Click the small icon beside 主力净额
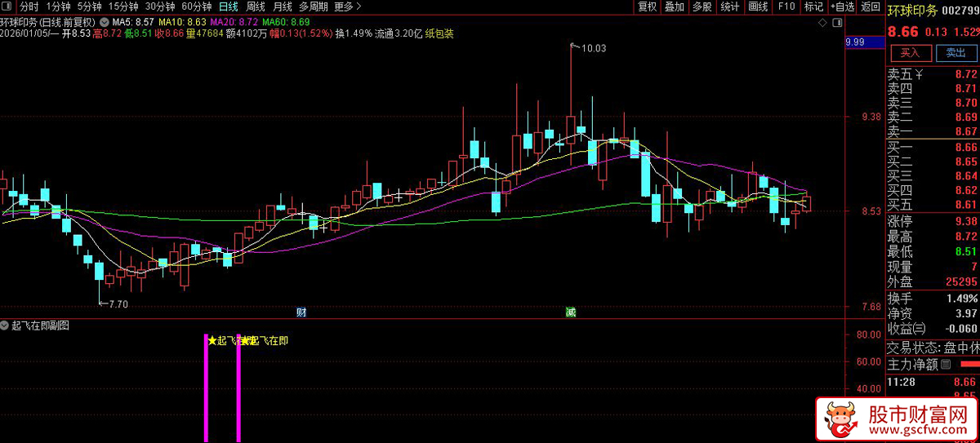This screenshot has height=443, width=980. click(947, 364)
